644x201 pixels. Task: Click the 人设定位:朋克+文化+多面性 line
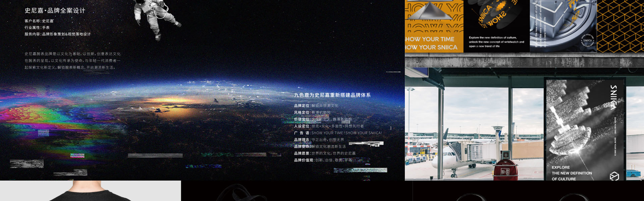[329, 126]
